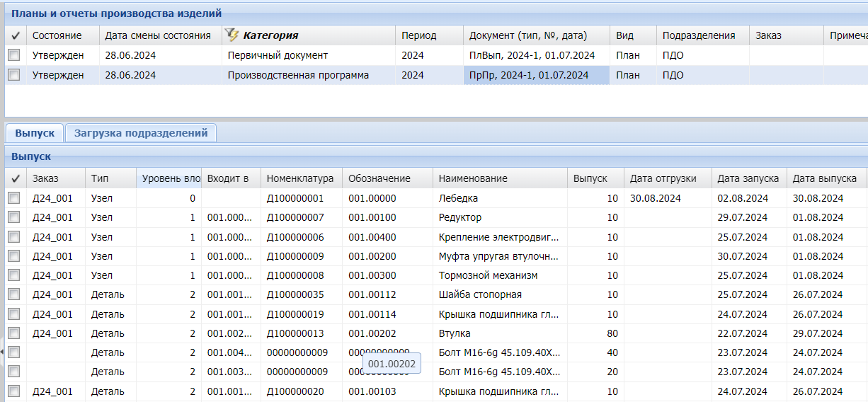Select checkbox of the Лебедка row

pyautogui.click(x=14, y=198)
